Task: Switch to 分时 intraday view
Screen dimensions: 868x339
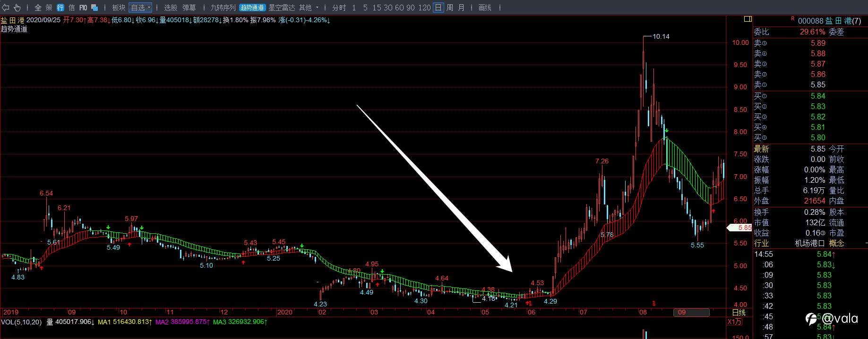Action: (x=339, y=8)
